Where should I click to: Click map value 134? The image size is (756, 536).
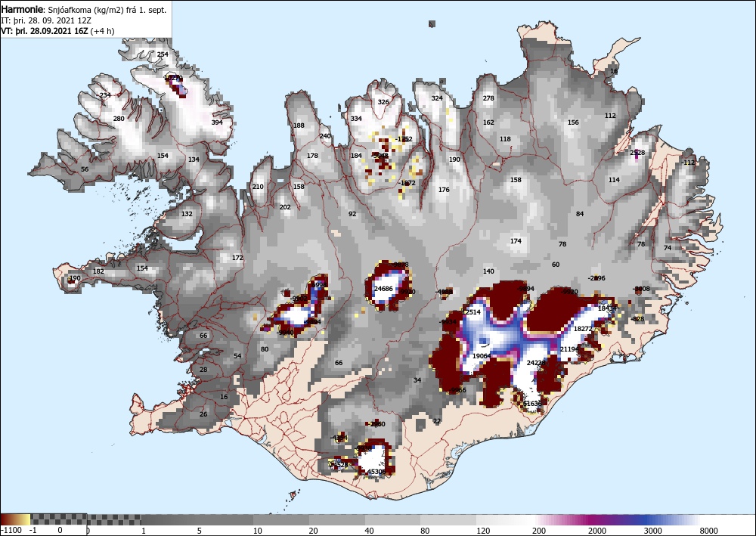coord(194,160)
